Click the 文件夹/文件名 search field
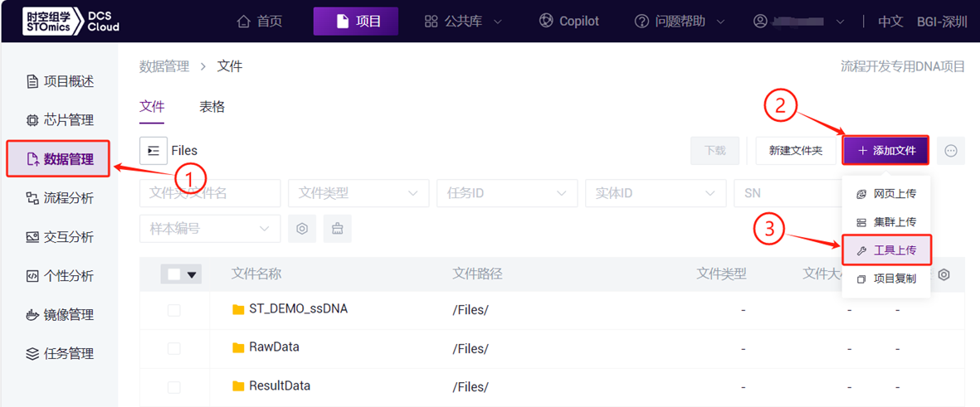 tap(210, 193)
